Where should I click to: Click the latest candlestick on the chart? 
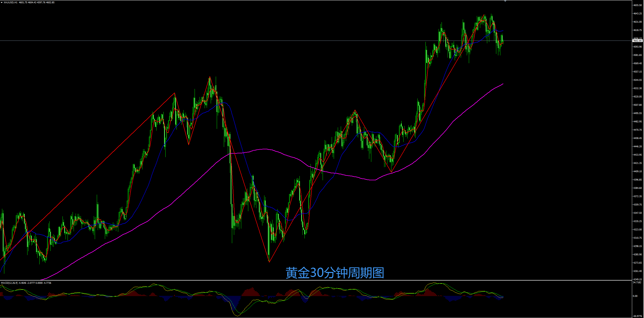coord(503,41)
